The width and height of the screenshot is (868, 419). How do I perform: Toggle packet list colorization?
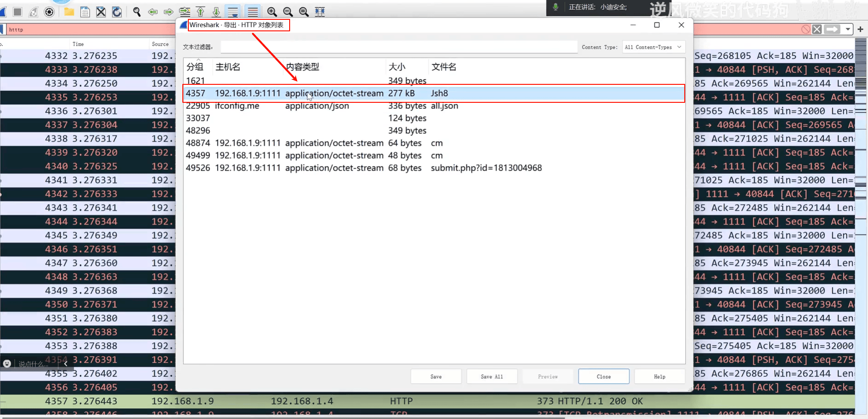[253, 12]
